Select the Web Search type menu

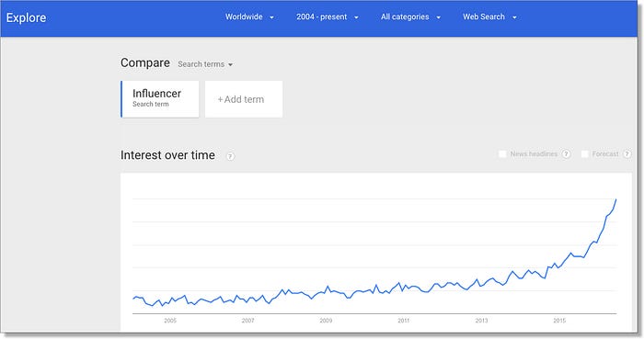tap(489, 17)
